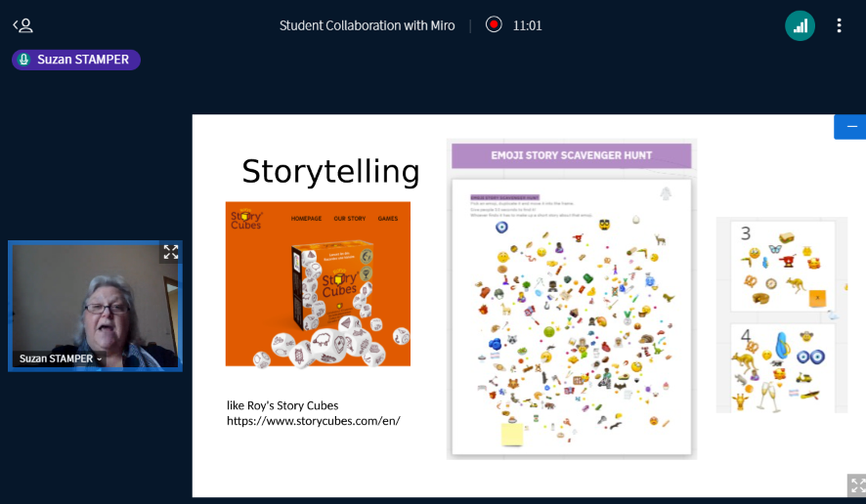This screenshot has width=866, height=504.
Task: Expand the presentation to fullscreen
Action: coord(858,485)
